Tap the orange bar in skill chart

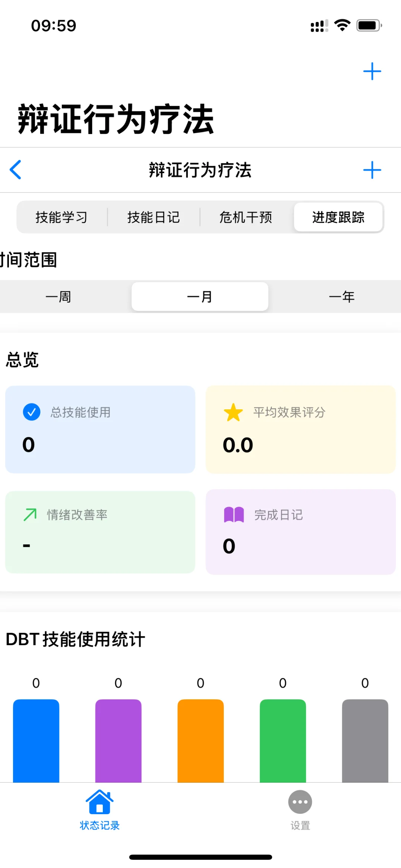point(200,741)
